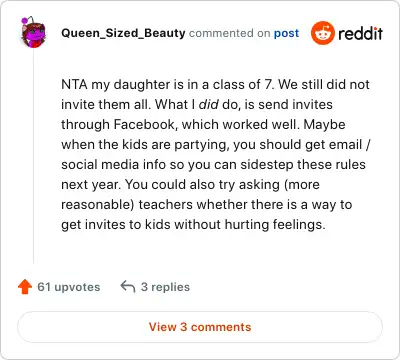Select the "61 upvotes" count
Viewport: 400px width, 360px height.
coord(69,287)
